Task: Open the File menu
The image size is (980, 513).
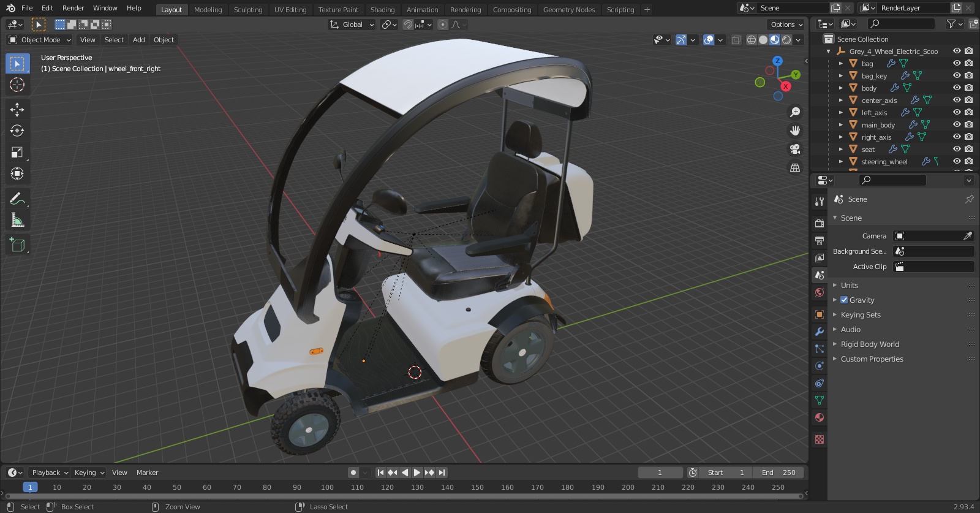Action: pos(27,8)
